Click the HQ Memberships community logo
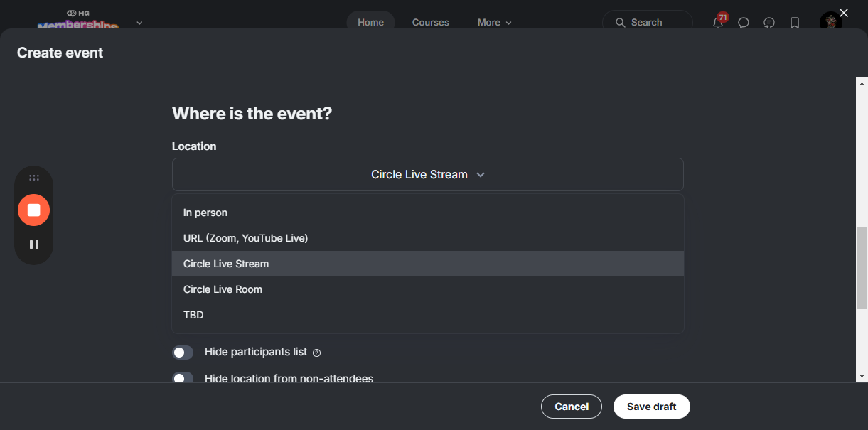The image size is (868, 430). 77,21
